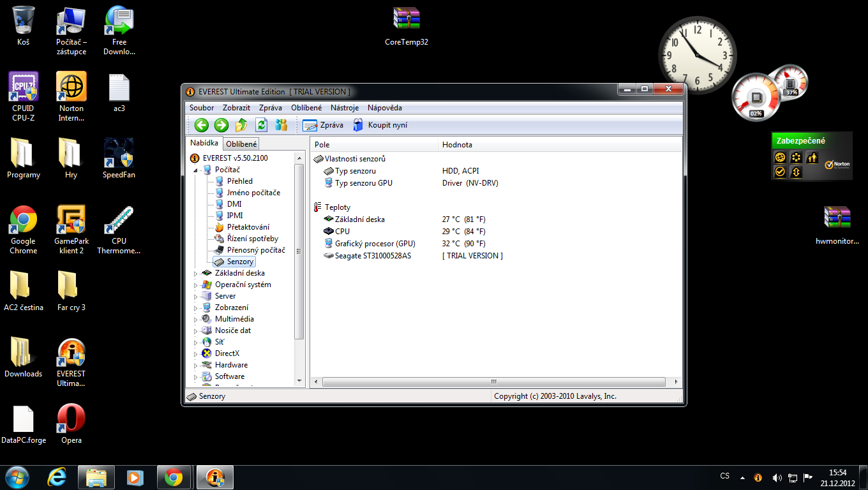Select the Opera desktop shortcut
This screenshot has height=490, width=868.
tap(71, 424)
